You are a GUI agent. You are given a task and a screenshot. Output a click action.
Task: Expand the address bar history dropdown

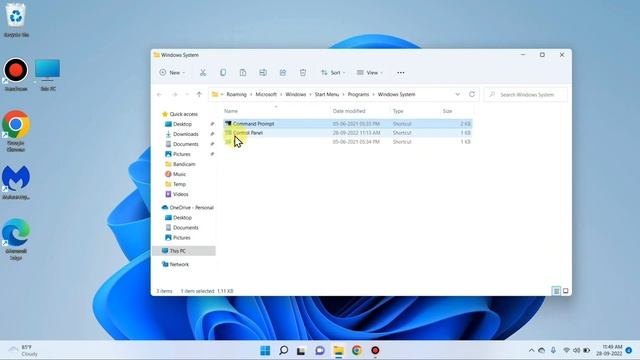coord(458,94)
